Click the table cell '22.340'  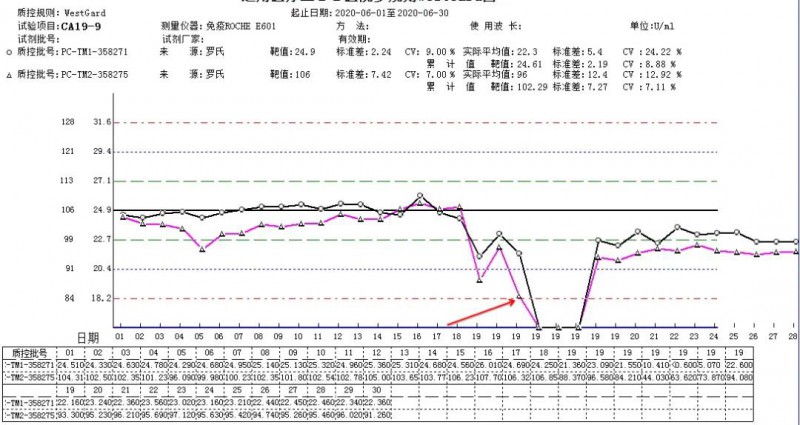(x=350, y=403)
